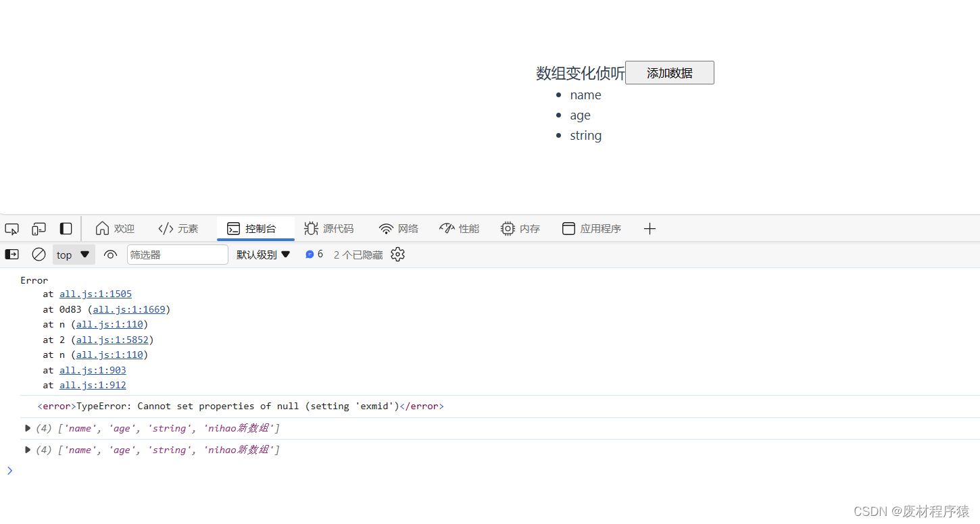The image size is (980, 524).
Task: Toggle the device emulation toolbar
Action: click(39, 229)
